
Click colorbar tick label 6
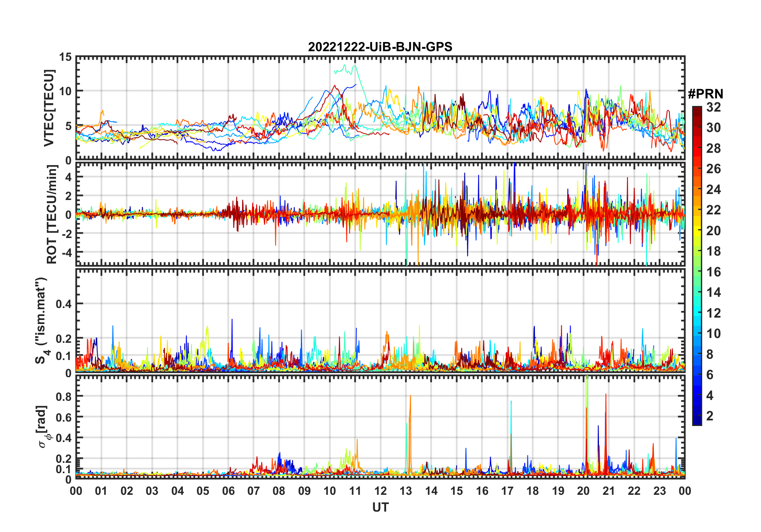(x=710, y=375)
